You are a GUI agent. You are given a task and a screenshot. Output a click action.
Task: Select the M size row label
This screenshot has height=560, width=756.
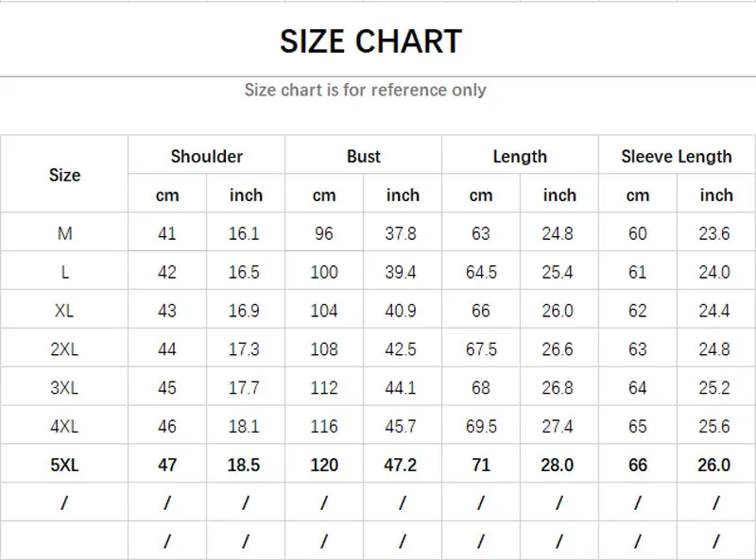pyautogui.click(x=64, y=234)
